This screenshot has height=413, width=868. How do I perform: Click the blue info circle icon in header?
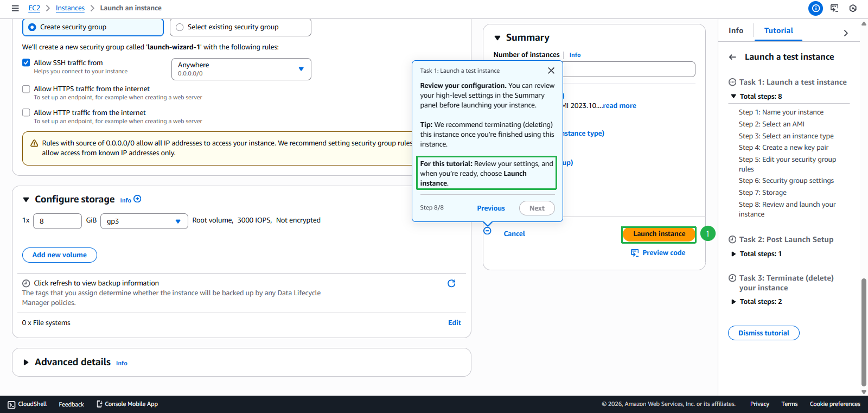(x=815, y=8)
